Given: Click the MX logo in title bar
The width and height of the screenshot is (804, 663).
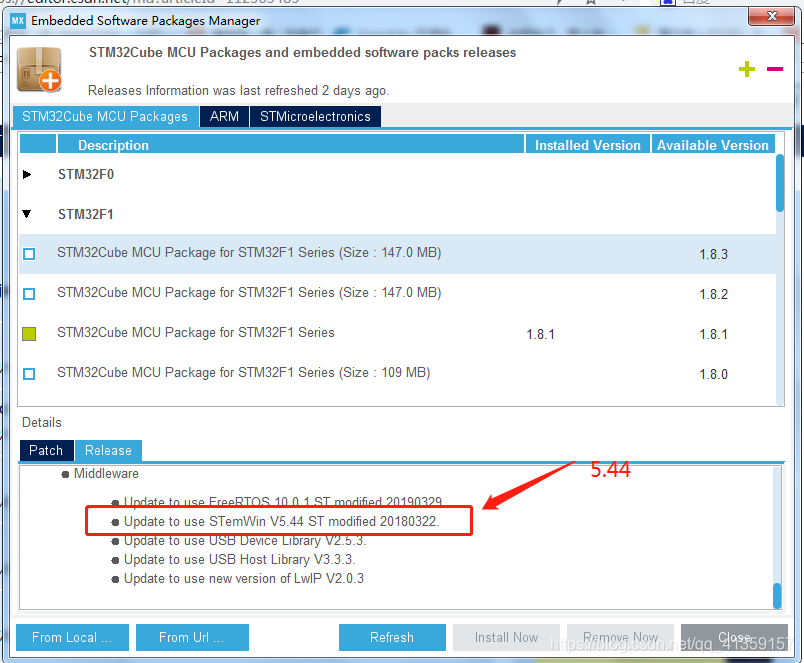Looking at the screenshot, I should (x=18, y=21).
